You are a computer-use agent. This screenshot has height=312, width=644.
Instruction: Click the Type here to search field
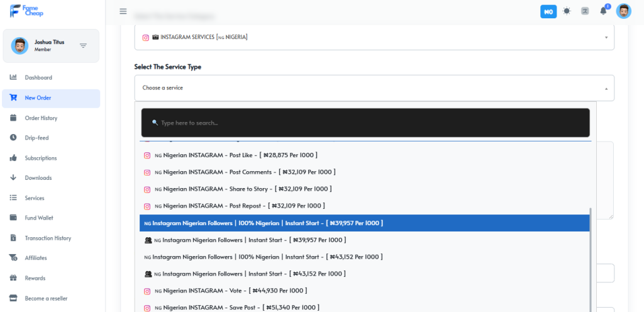(x=365, y=123)
